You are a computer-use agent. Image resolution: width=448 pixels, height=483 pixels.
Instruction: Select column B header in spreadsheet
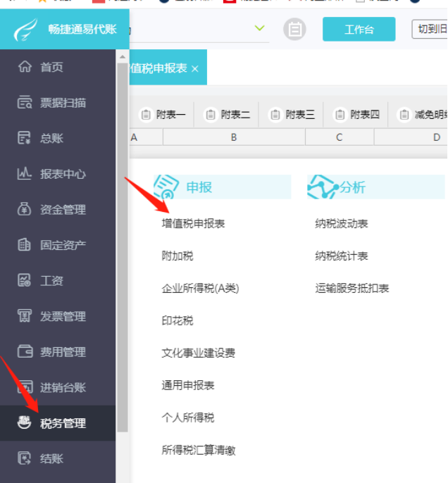point(234,137)
